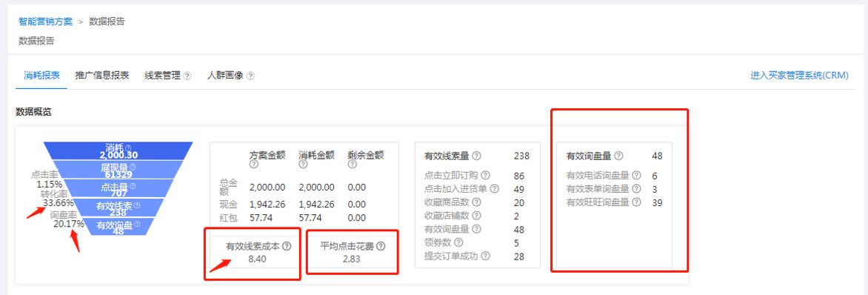The height and width of the screenshot is (295, 868).
Task: Click help icon on 展现量 funnel layer
Action: click(133, 167)
